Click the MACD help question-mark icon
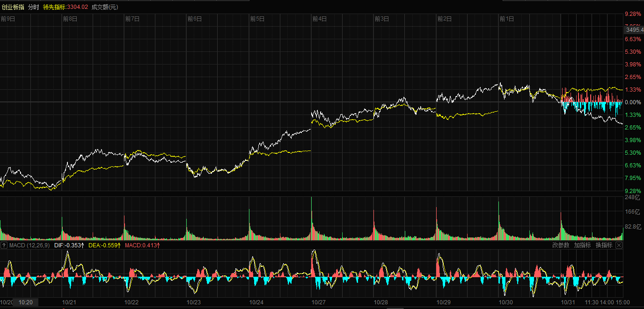The height and width of the screenshot is (309, 644). click(4, 245)
